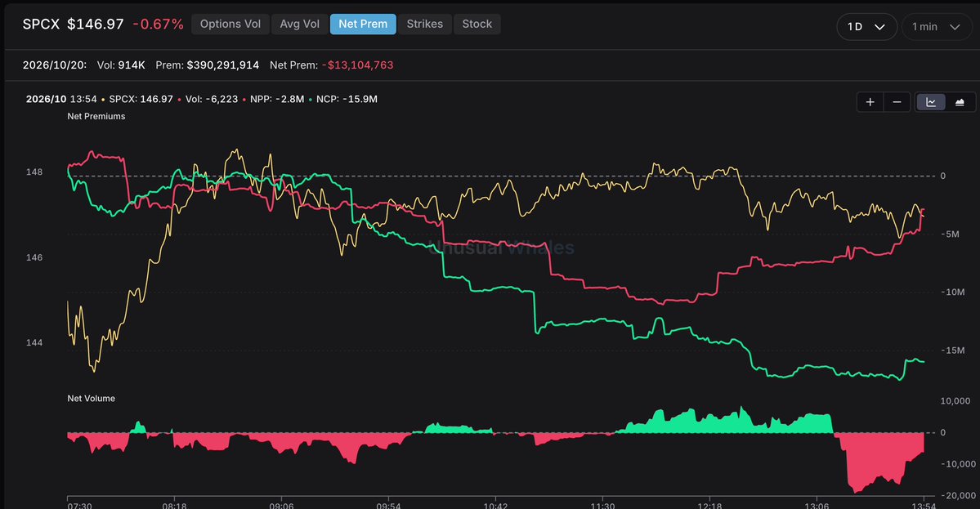Click the Net Prem value -$13,104,763

pyautogui.click(x=357, y=65)
